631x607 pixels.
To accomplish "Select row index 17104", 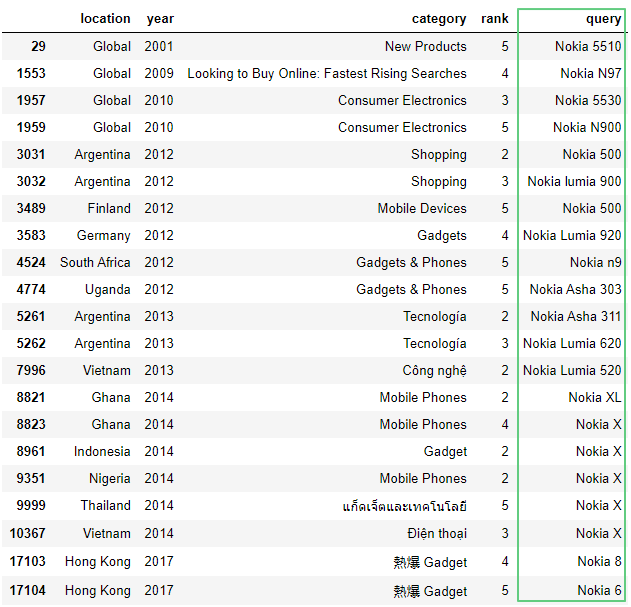I will [x=27, y=590].
